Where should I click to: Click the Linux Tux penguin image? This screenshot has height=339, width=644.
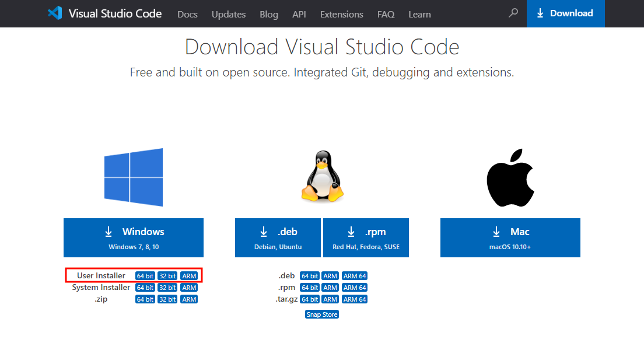[321, 177]
